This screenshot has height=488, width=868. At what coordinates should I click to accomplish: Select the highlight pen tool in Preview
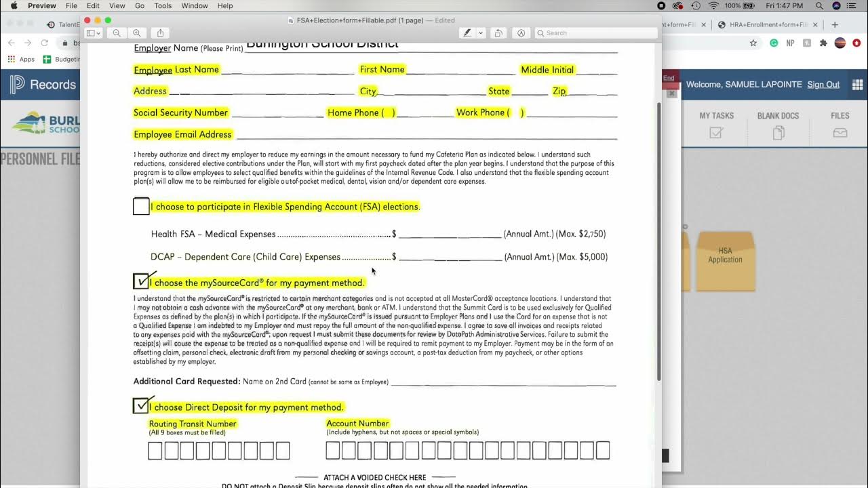click(x=467, y=33)
